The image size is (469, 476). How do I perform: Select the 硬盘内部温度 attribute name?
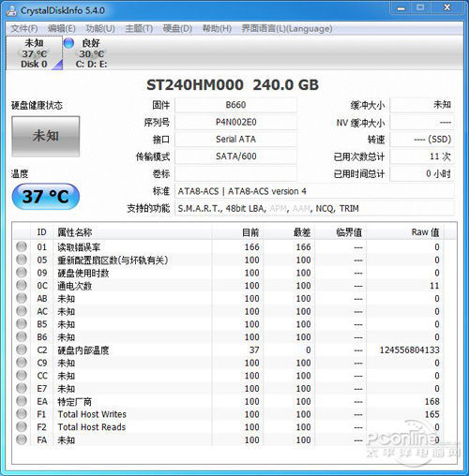(x=83, y=350)
